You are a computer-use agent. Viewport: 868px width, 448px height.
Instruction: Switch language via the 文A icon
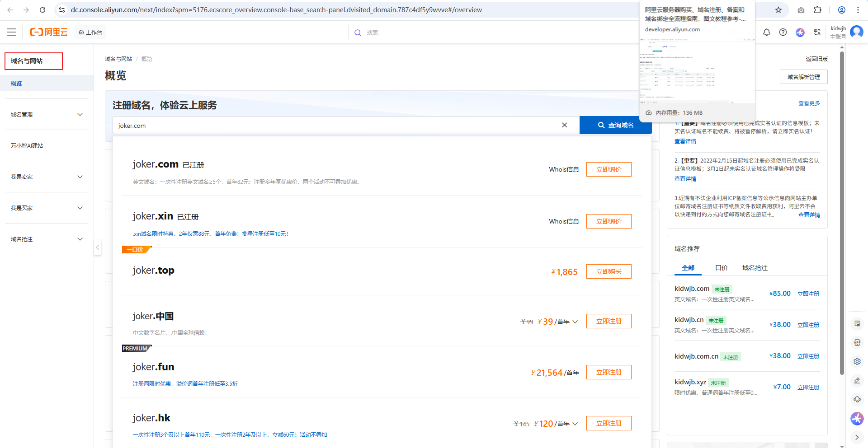point(817,32)
